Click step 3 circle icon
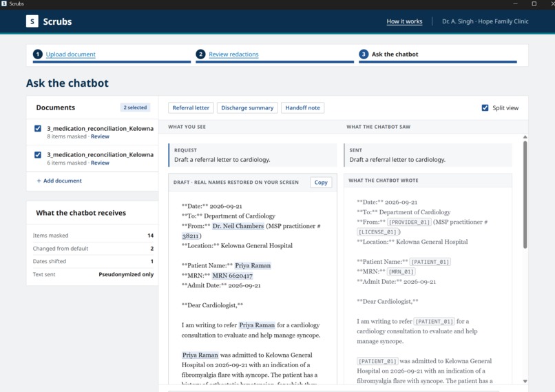This screenshot has height=392, width=555. (364, 54)
